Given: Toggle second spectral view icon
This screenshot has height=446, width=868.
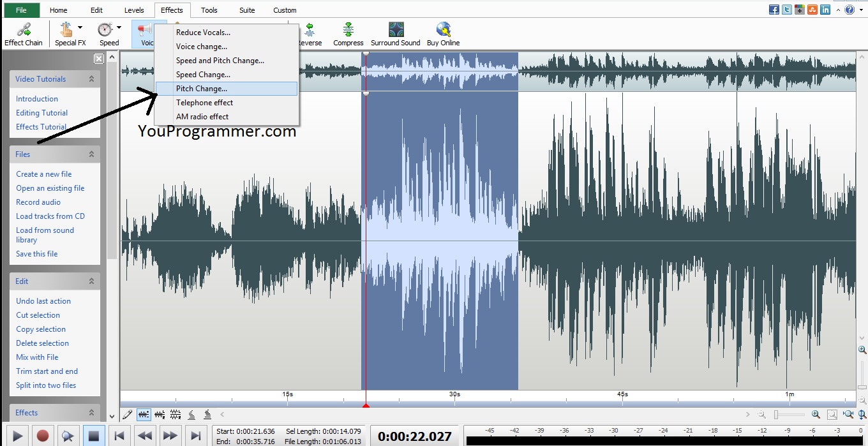Looking at the screenshot, I should coord(207,415).
